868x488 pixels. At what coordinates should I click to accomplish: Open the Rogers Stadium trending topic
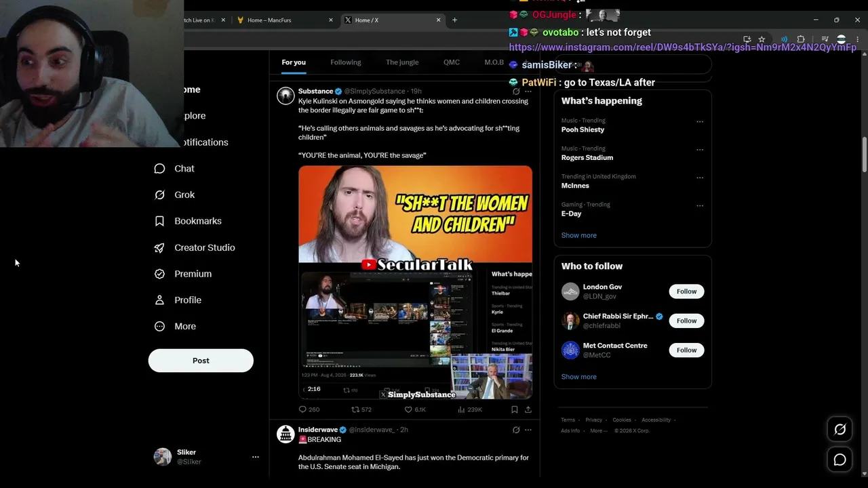587,158
